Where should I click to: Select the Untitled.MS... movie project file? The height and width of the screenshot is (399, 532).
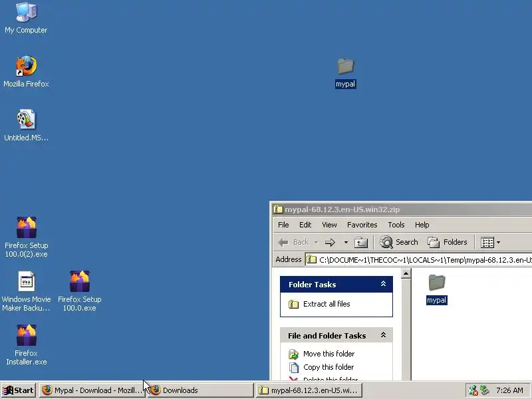[26, 125]
